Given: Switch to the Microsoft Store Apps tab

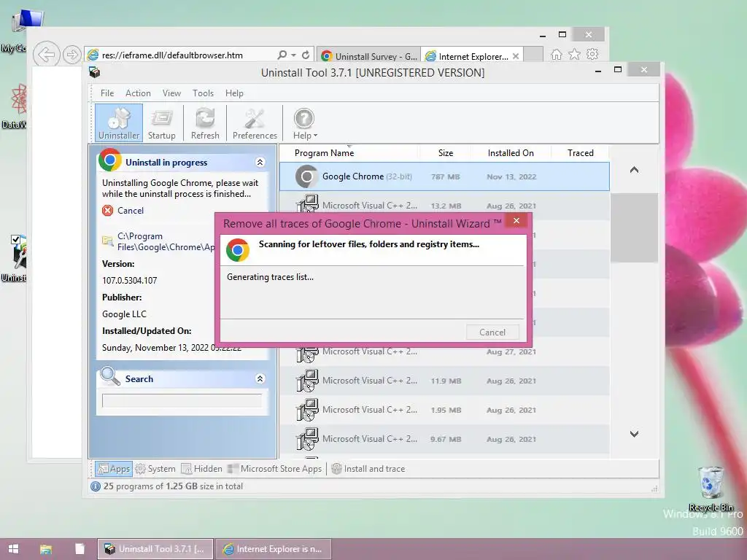Looking at the screenshot, I should pyautogui.click(x=275, y=469).
